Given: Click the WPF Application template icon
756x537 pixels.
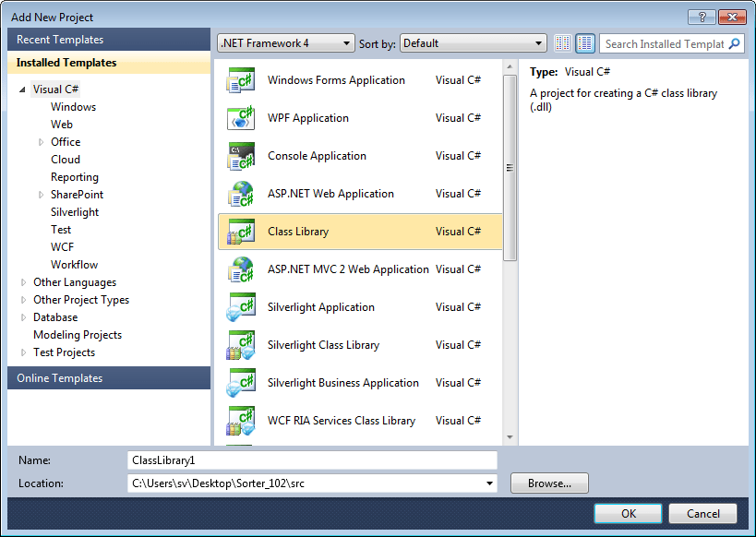Looking at the screenshot, I should click(x=241, y=117).
